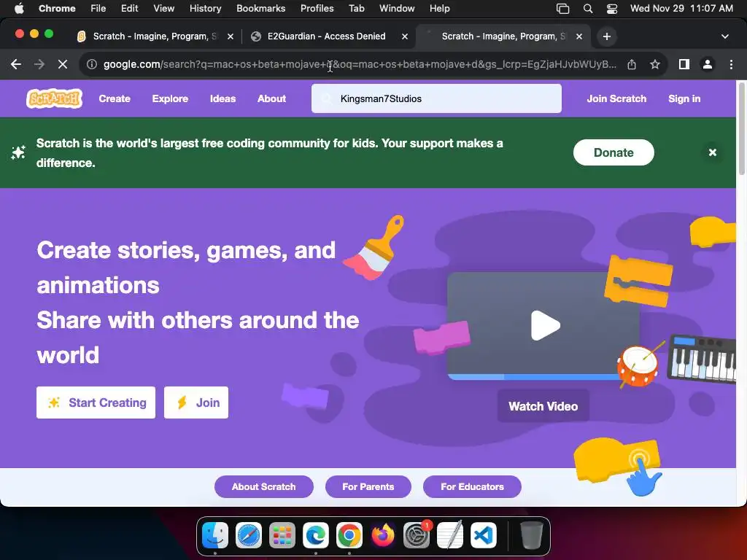Open Firefox from the Dock
The image size is (747, 560).
(383, 535)
